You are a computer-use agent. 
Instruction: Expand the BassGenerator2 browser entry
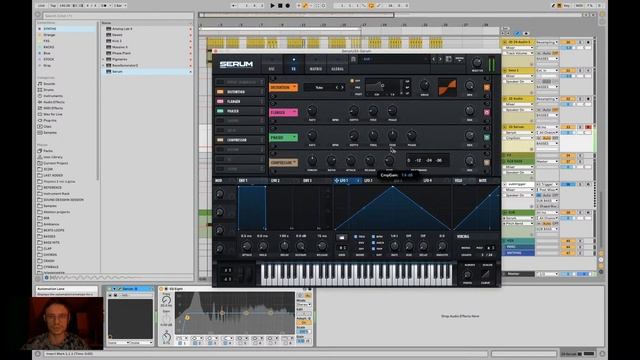(104, 65)
